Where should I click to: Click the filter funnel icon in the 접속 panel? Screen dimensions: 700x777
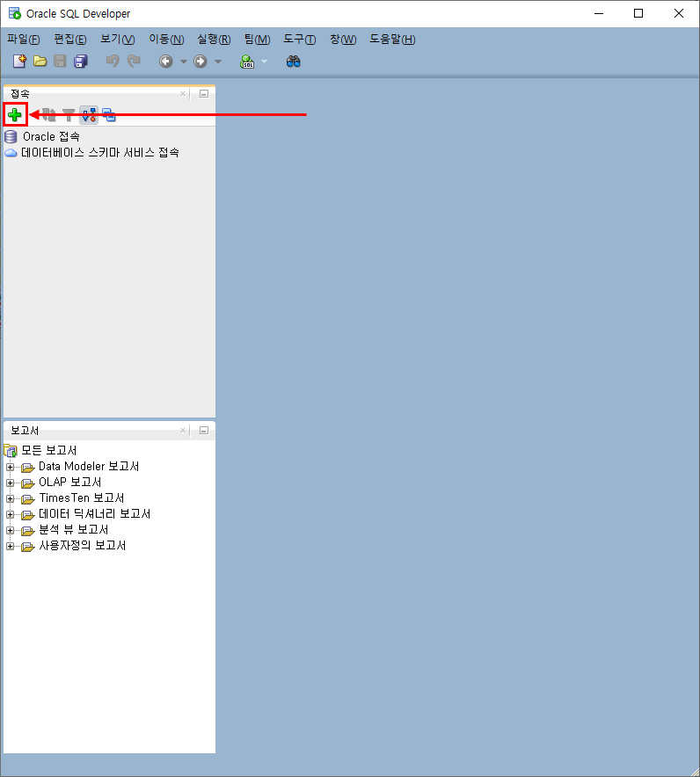pyautogui.click(x=69, y=115)
